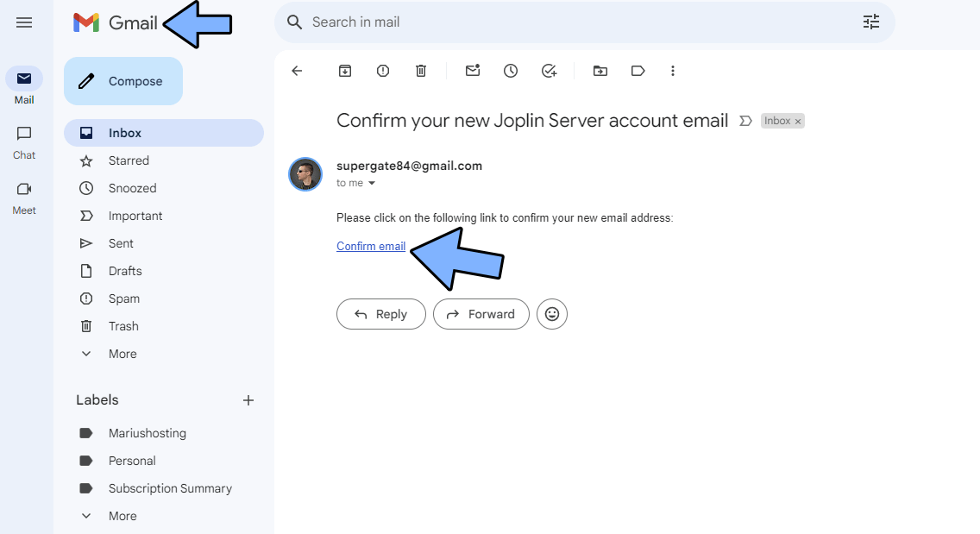Screen dimensions: 980x534
Task: Toggle the importance marker beside the subject
Action: click(x=746, y=121)
